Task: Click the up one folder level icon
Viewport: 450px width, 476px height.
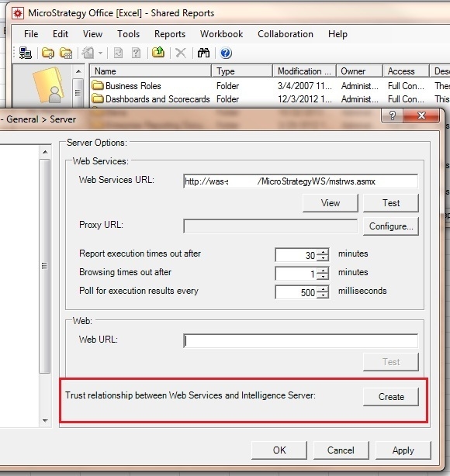Action: [x=158, y=53]
